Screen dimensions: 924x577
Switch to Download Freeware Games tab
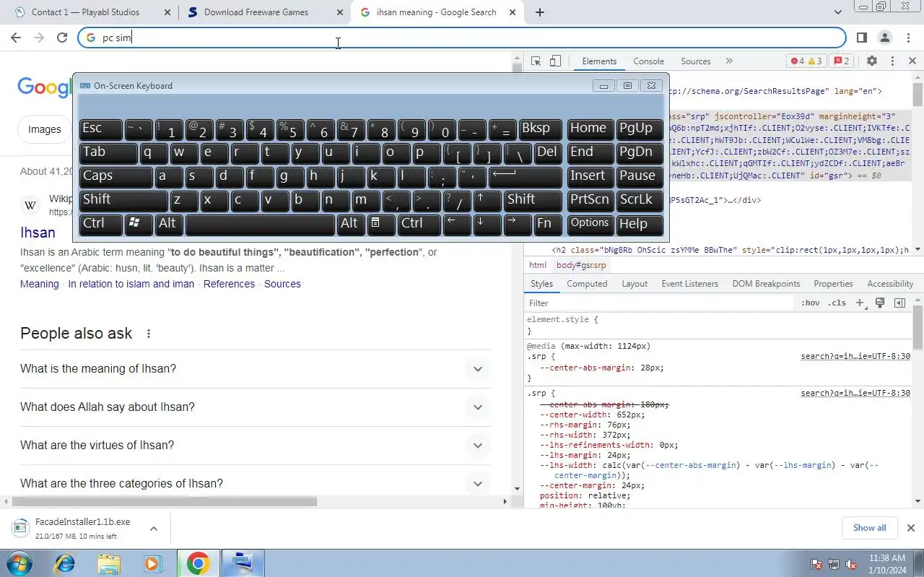click(x=256, y=12)
